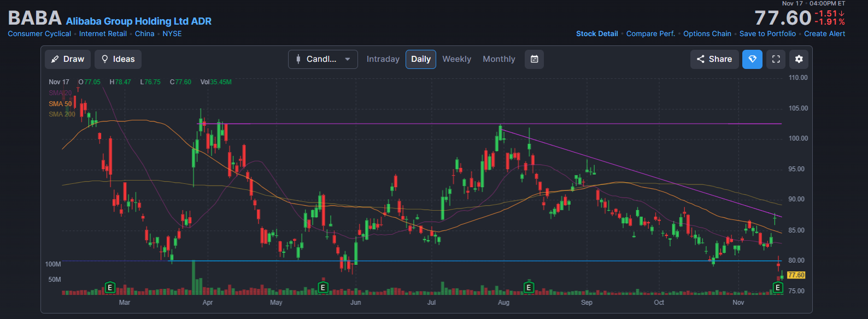Select the SMA 200 indicator label
The width and height of the screenshot is (868, 319).
coord(62,114)
